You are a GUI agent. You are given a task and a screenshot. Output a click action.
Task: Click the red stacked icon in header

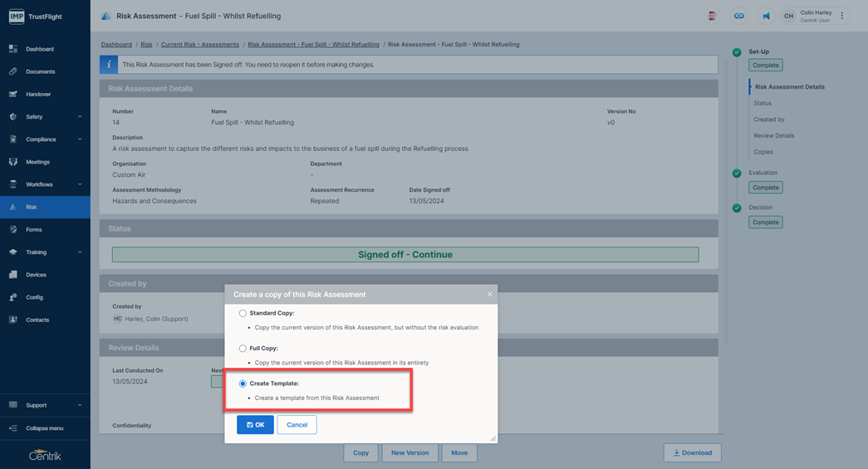(x=712, y=16)
